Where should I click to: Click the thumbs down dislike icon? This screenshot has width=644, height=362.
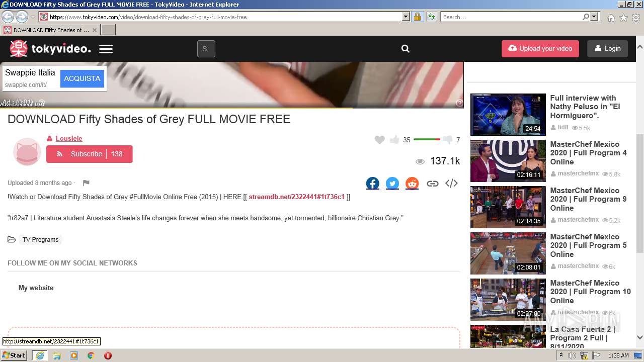pyautogui.click(x=448, y=140)
